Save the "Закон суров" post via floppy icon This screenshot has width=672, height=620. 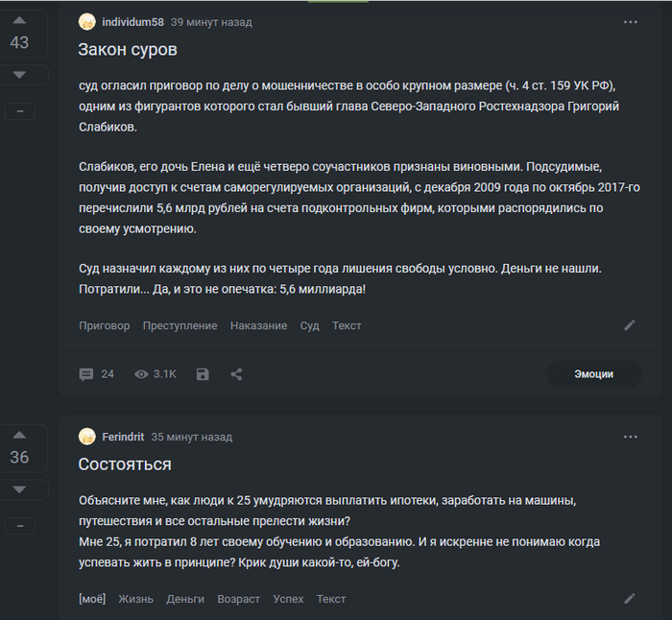[x=203, y=374]
